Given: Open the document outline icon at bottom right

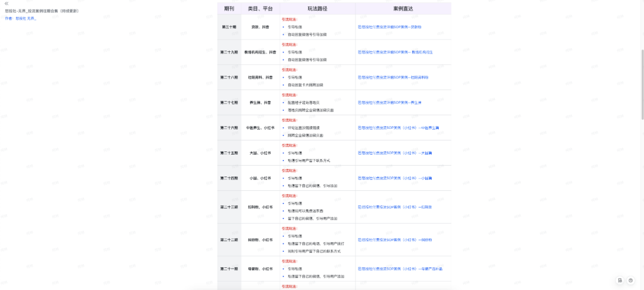Looking at the screenshot, I should coord(620,280).
